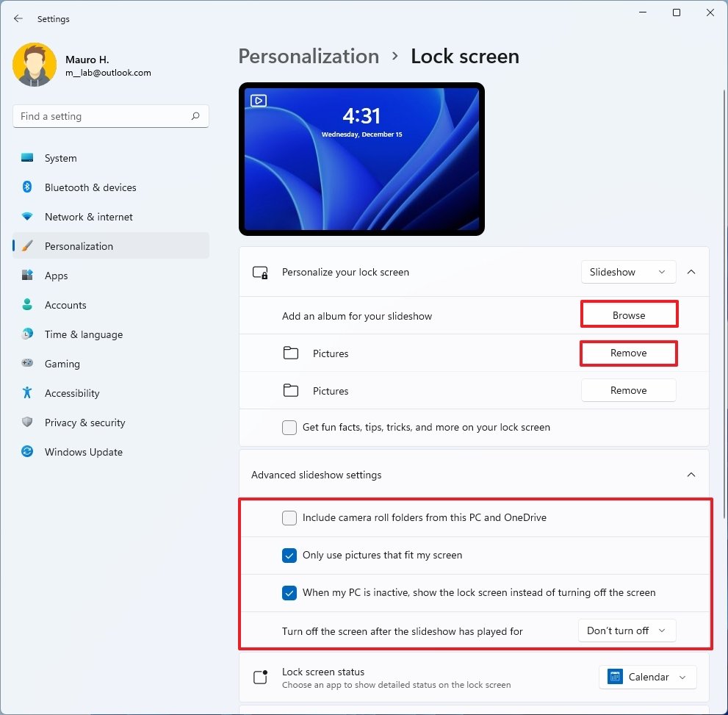Go to Gaming settings
The width and height of the screenshot is (728, 715).
(x=111, y=363)
